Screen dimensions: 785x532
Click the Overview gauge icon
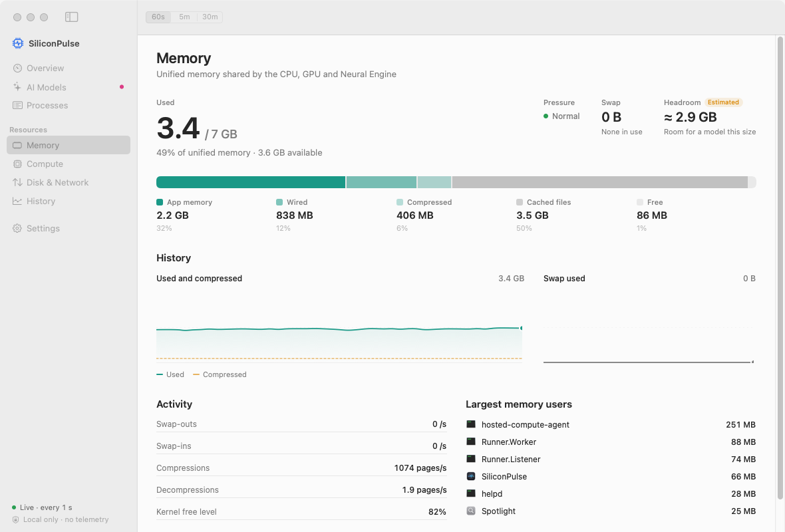coord(17,68)
